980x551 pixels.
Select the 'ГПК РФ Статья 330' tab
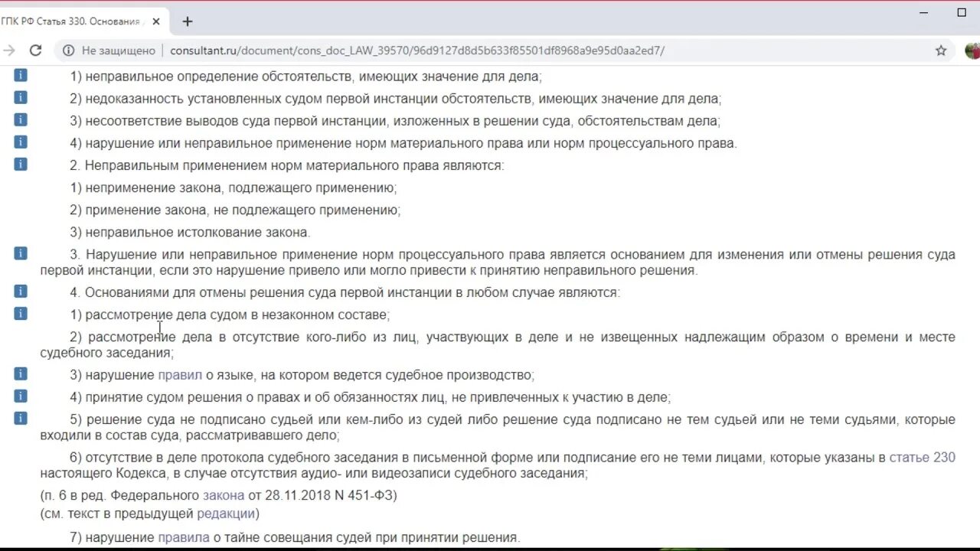83,21
